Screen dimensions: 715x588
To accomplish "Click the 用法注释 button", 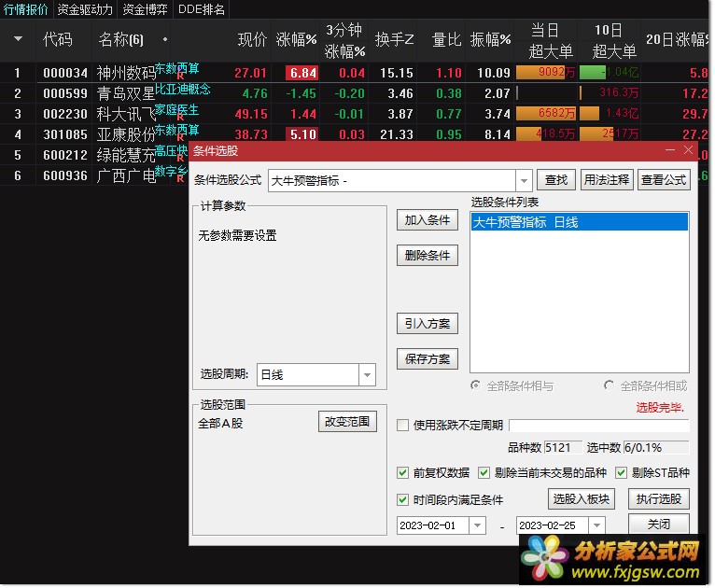I will coord(607,180).
